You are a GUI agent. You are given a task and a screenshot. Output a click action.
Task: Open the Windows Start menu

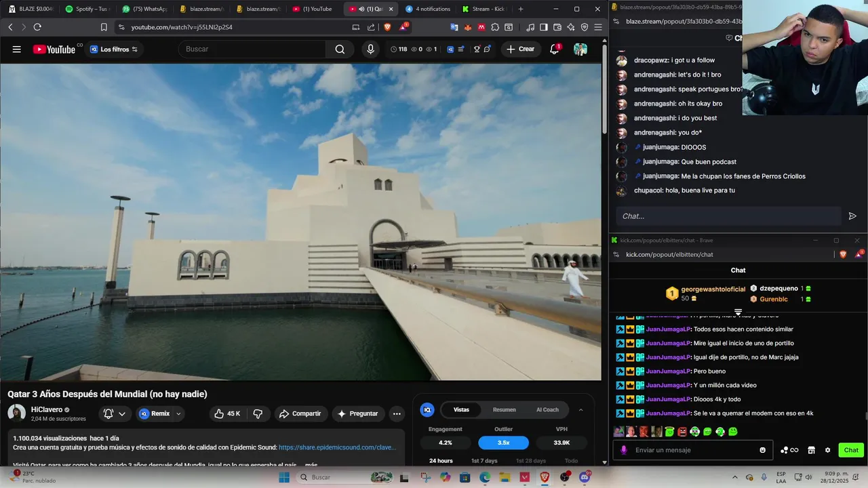point(284,477)
